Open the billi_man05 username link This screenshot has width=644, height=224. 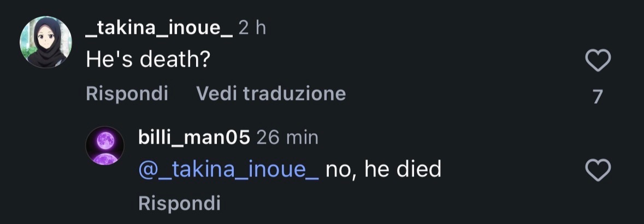coord(194,138)
